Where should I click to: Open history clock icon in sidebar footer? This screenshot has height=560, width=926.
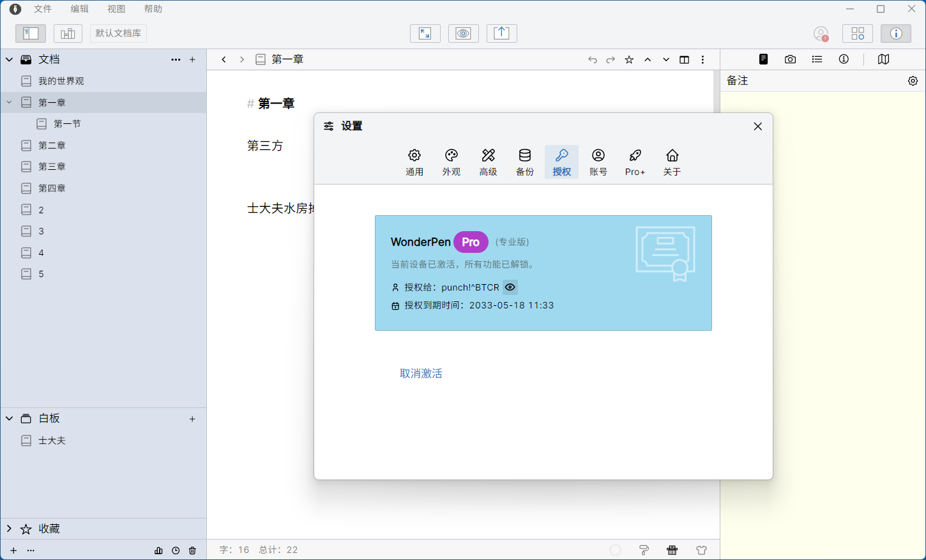point(176,550)
